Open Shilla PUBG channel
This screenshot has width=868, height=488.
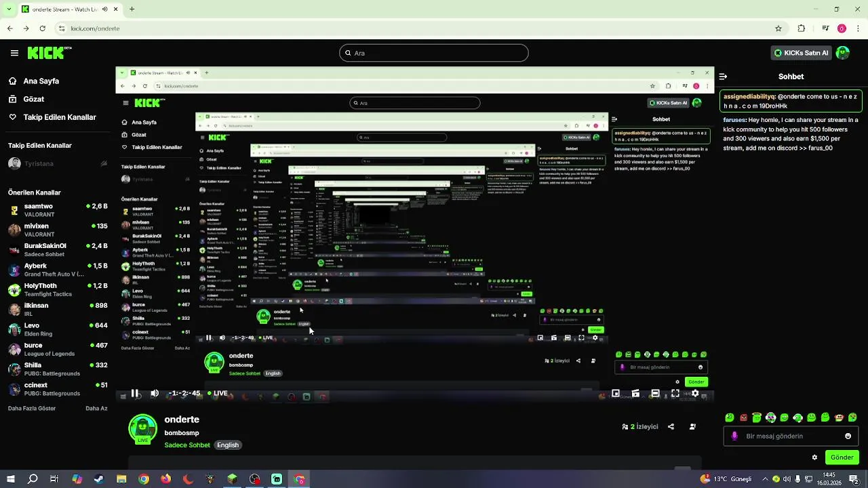[x=58, y=369]
